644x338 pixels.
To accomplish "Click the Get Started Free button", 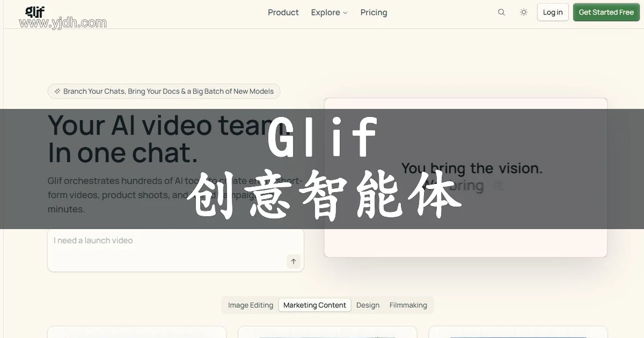I will click(x=606, y=12).
